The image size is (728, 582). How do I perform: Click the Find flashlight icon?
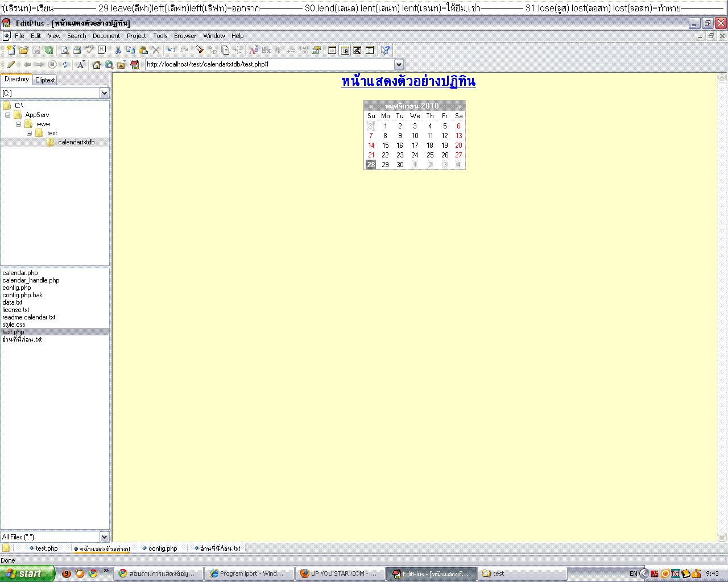(x=200, y=50)
